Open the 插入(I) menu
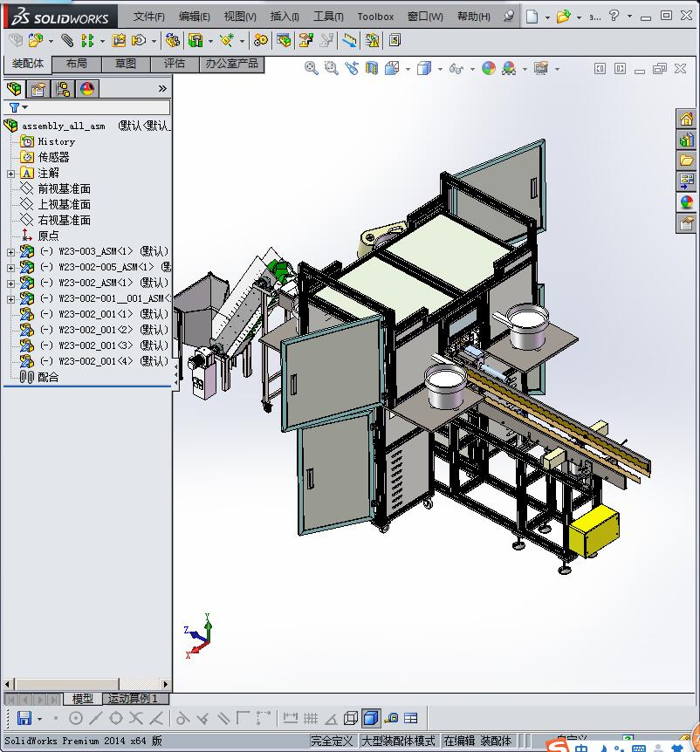The image size is (700, 752). [285, 17]
